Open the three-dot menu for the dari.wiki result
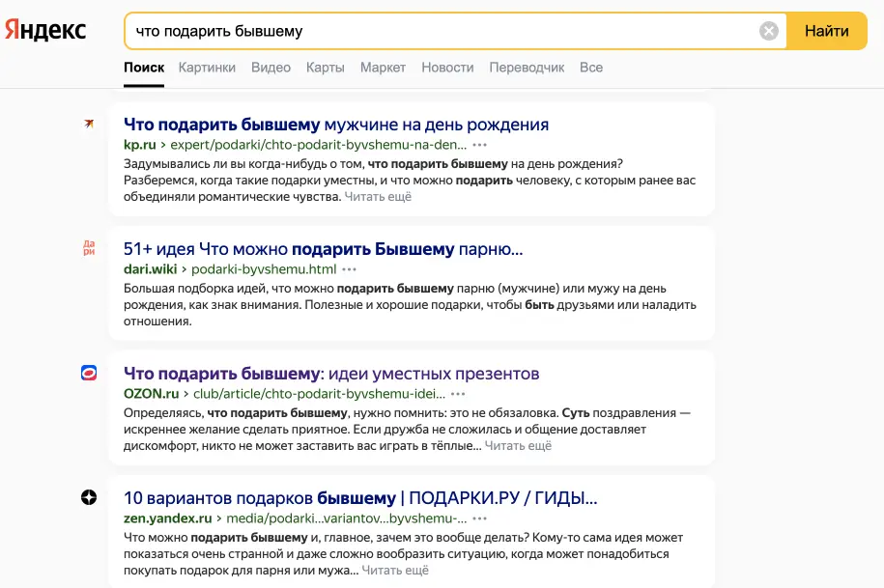884x588 pixels. coord(350,269)
